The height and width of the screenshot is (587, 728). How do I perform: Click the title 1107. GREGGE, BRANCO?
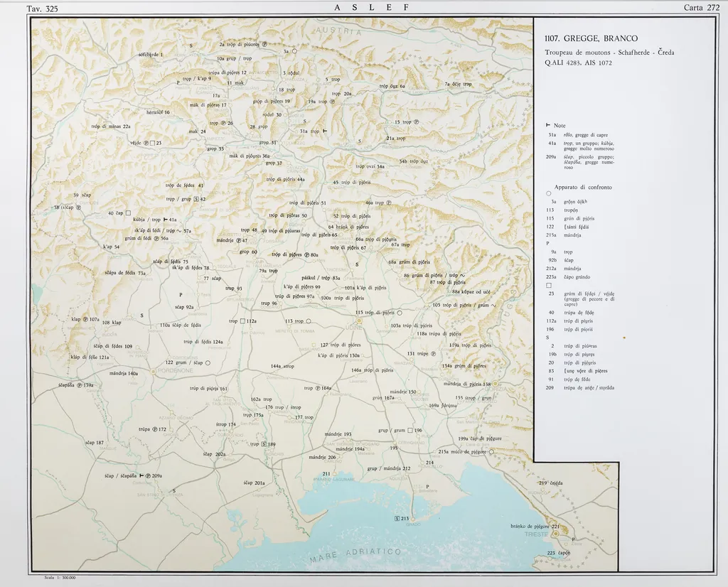591,38
